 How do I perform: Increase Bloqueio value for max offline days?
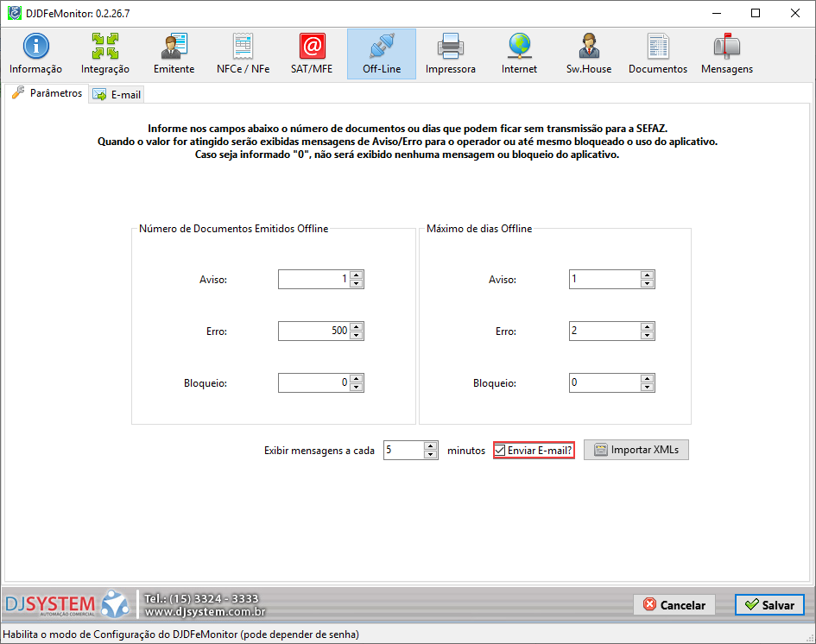coord(647,378)
